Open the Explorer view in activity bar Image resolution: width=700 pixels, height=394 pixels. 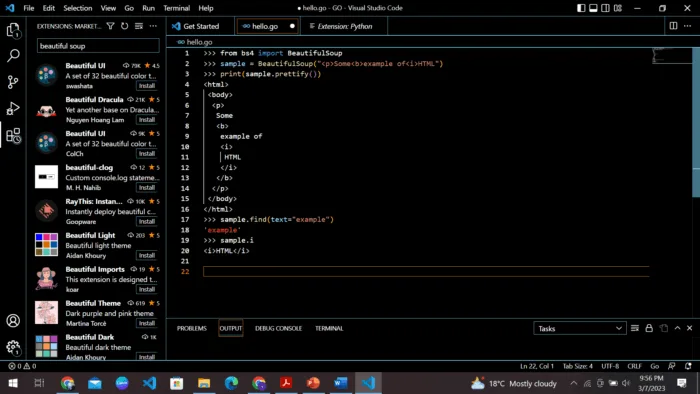[13, 30]
